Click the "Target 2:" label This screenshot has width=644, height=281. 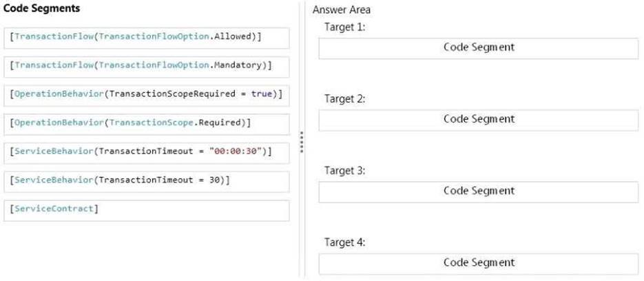344,99
